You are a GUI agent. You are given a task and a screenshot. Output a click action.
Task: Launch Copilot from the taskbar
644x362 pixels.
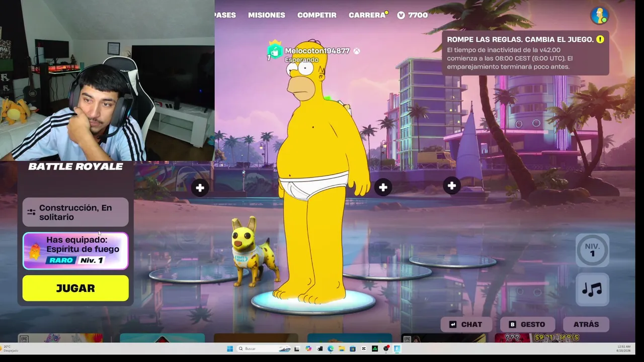pyautogui.click(x=308, y=348)
